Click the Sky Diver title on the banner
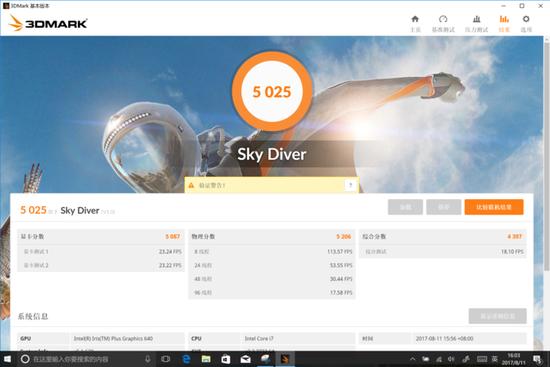Screen dimensions: 550x367 click(x=272, y=154)
